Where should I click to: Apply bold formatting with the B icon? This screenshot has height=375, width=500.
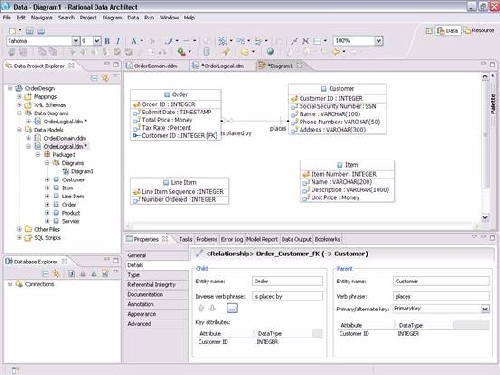point(107,41)
